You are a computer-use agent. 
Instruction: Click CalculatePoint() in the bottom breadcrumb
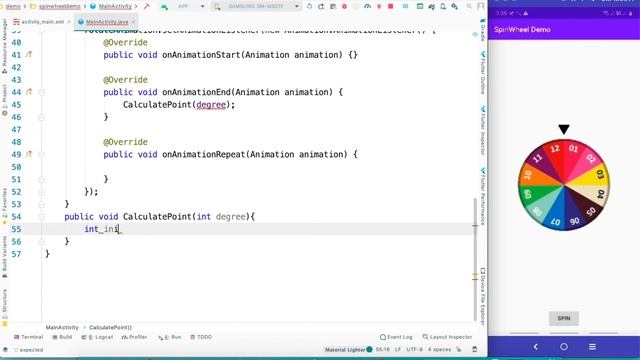110,327
